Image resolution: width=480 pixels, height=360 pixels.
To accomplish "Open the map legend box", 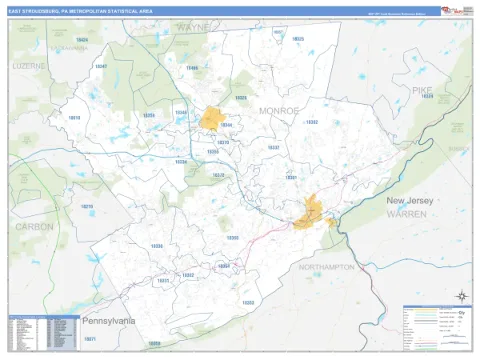I will [x=437, y=328].
